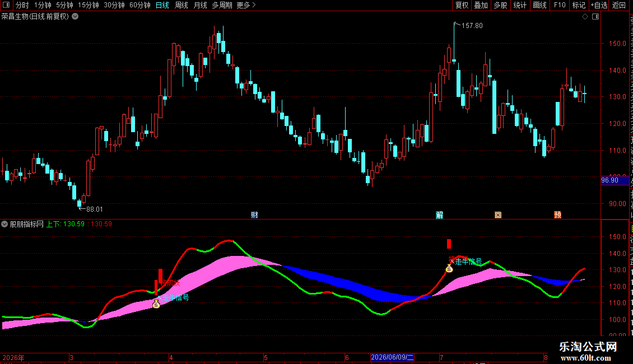The height and width of the screenshot is (364, 633).
Task: Click the 返回 back button
Action: click(618, 5)
